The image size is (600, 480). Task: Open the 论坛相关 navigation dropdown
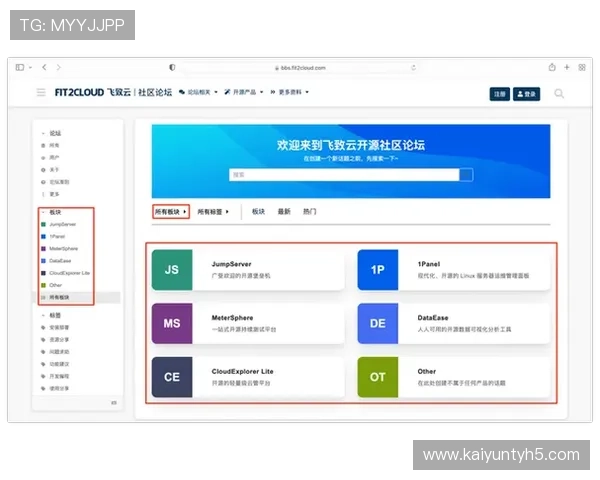(x=198, y=92)
